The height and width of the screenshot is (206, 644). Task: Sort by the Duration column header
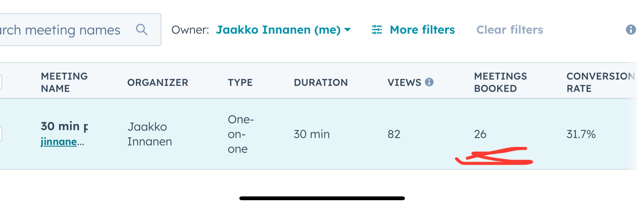(x=320, y=82)
